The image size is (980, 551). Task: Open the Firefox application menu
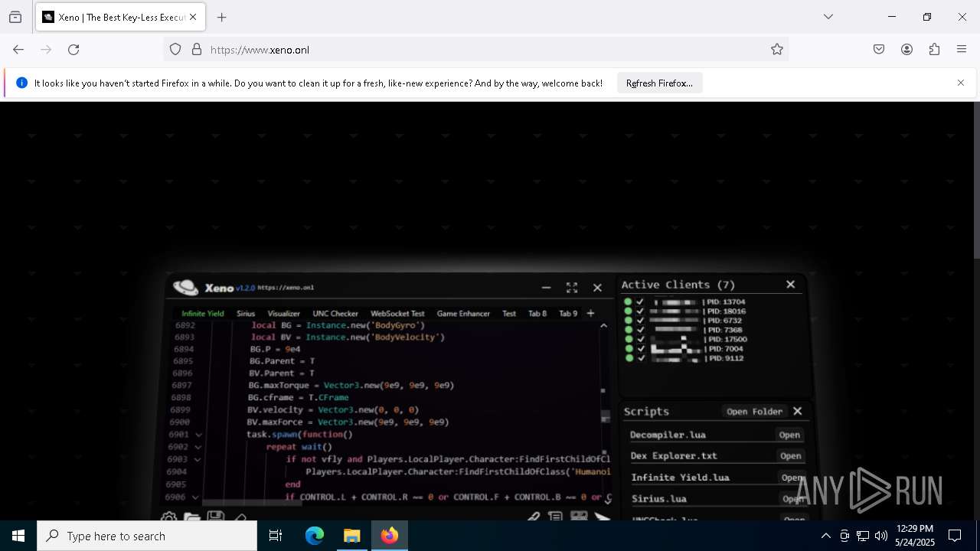[962, 50]
